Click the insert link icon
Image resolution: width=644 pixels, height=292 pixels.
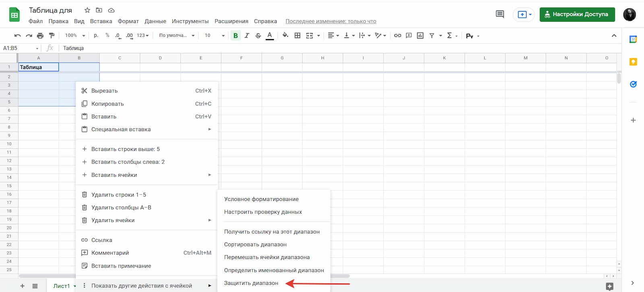[398, 35]
